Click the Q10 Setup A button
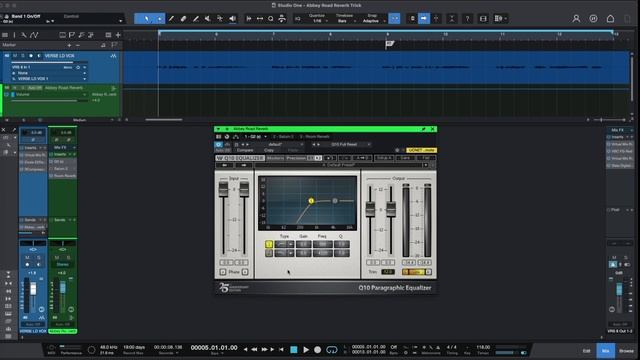640x360 pixels. tap(384, 158)
